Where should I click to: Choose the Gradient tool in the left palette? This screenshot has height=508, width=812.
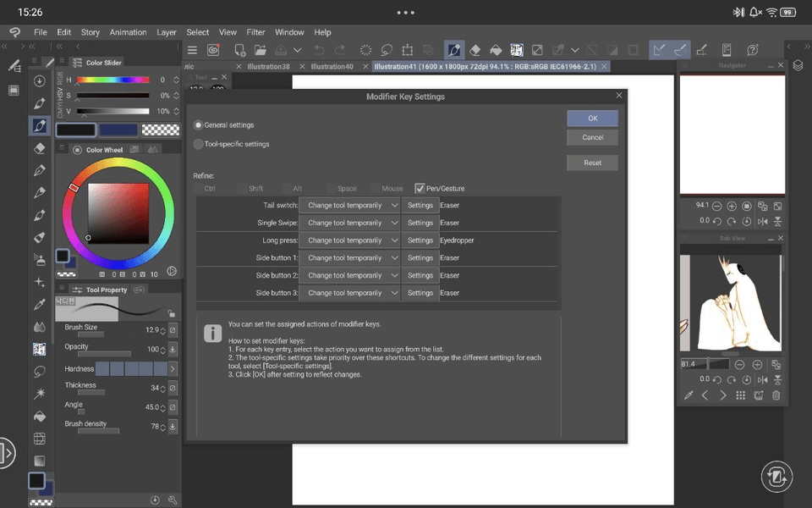pos(40,461)
